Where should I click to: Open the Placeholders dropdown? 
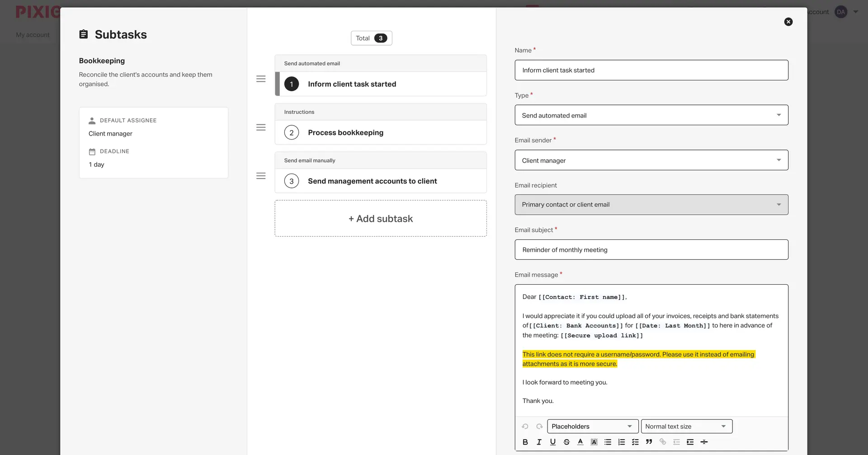coord(592,427)
